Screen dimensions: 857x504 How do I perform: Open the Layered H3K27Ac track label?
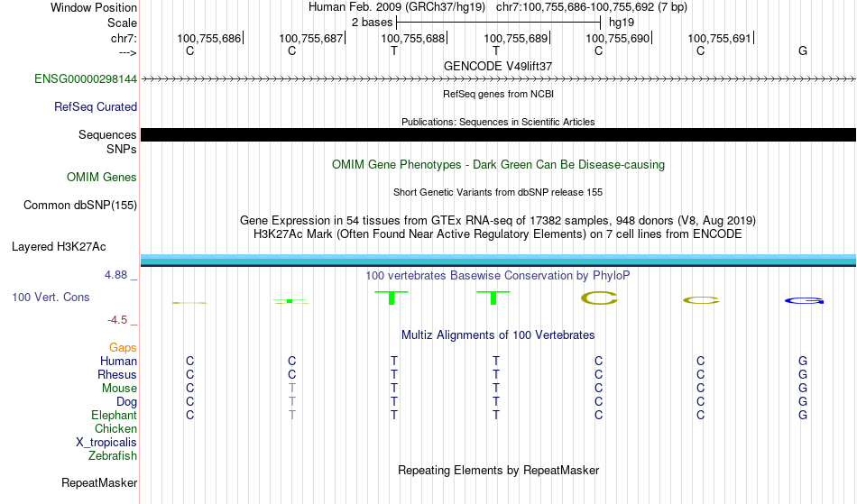tap(59, 247)
